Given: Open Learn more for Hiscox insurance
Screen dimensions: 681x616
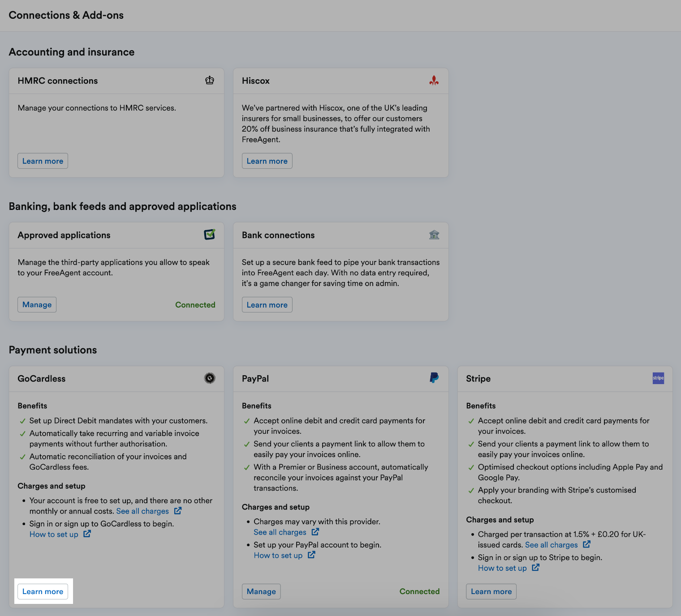Looking at the screenshot, I should point(267,161).
